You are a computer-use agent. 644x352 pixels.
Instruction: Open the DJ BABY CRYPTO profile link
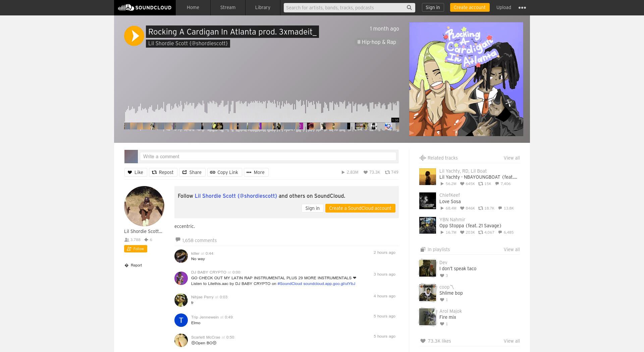point(209,272)
